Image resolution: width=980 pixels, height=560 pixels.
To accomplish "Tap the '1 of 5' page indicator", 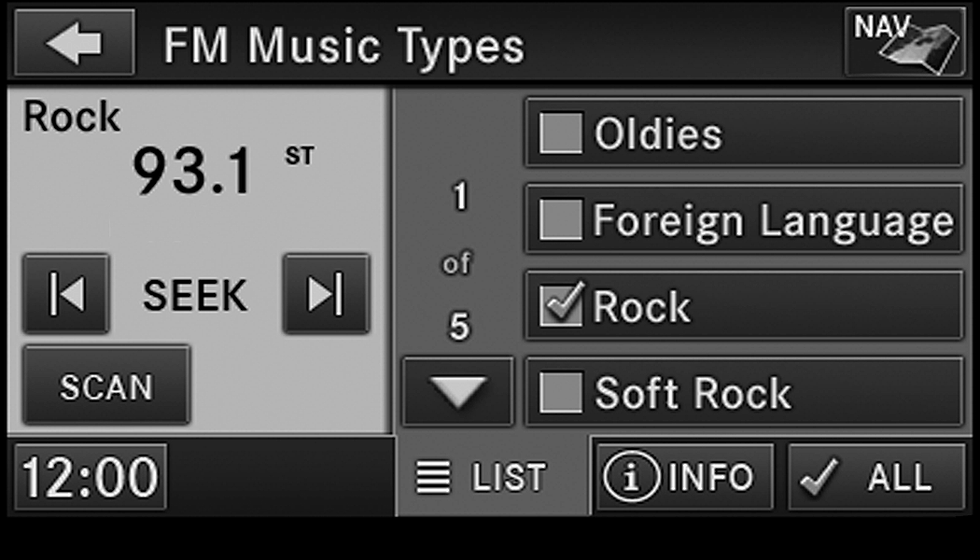I will [458, 263].
